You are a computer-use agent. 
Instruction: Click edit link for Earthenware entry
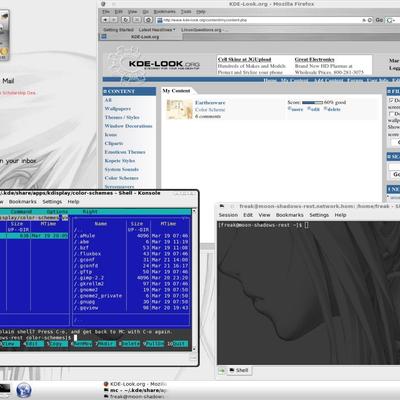(x=314, y=109)
